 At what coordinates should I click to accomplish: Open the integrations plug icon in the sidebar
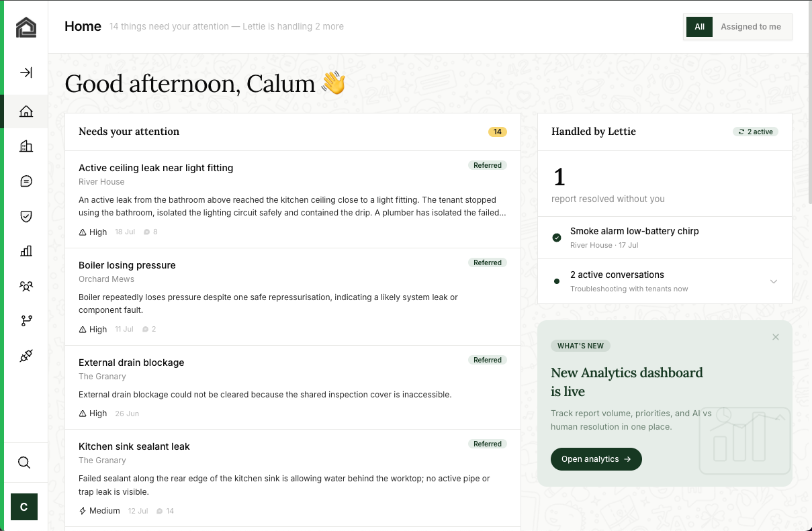tap(26, 356)
